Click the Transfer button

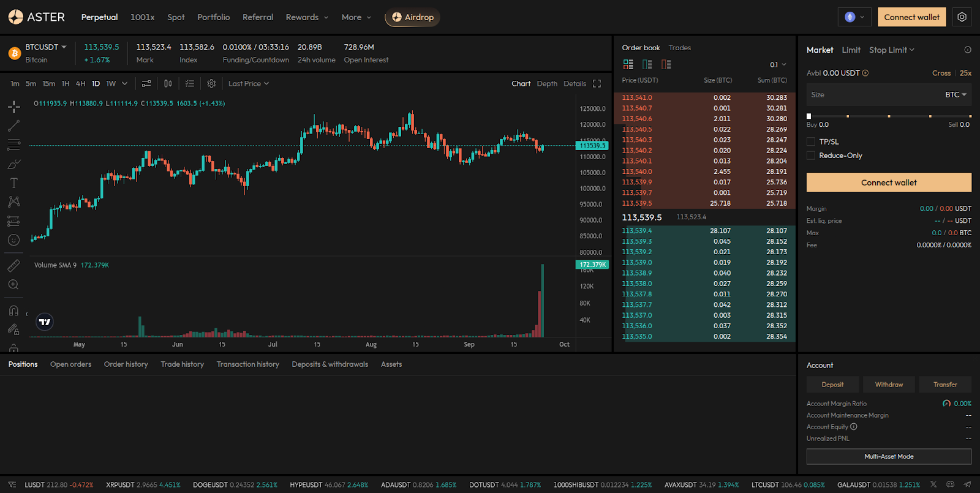click(945, 385)
